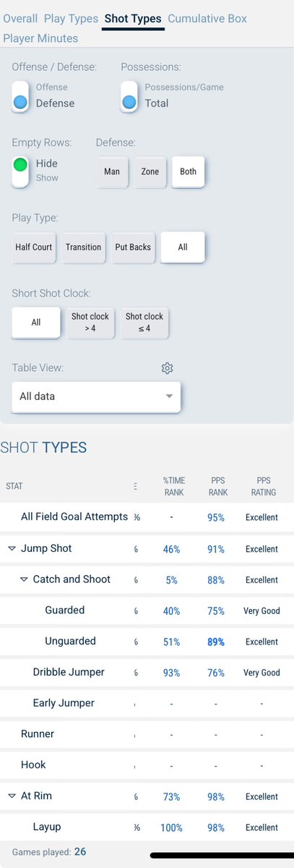Viewport: 294px width, 868px height.
Task: Sort by PPS RANK column header
Action: click(x=217, y=486)
